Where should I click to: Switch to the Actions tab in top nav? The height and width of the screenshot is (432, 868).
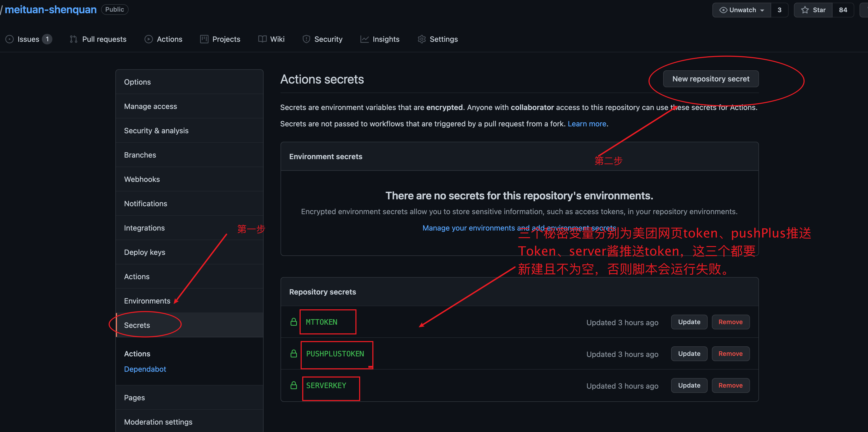coord(164,39)
